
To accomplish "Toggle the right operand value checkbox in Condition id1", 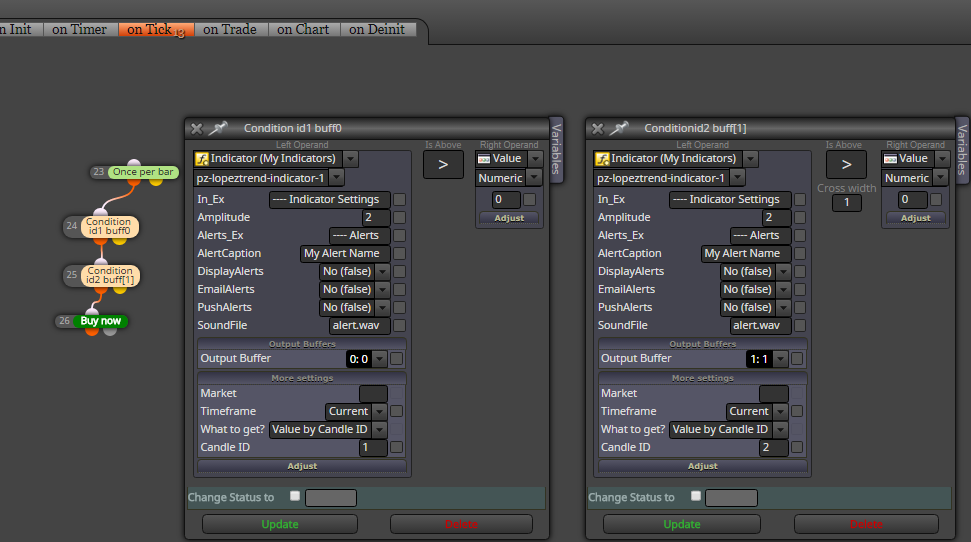I will (529, 199).
